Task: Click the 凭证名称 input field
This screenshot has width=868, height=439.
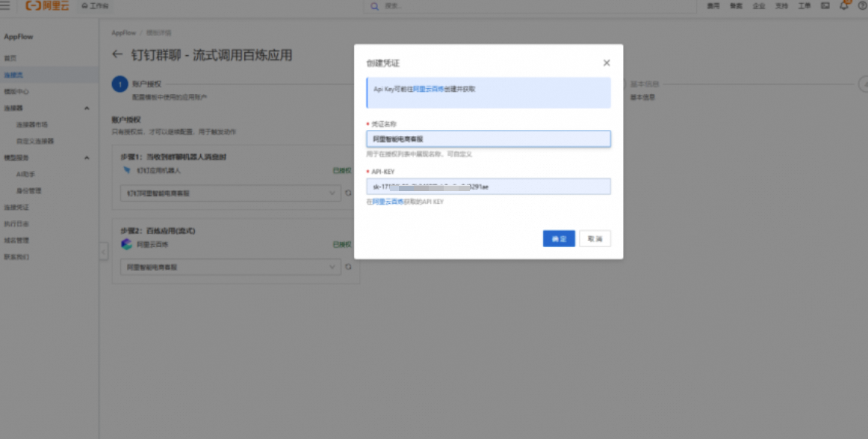Action: [x=489, y=139]
